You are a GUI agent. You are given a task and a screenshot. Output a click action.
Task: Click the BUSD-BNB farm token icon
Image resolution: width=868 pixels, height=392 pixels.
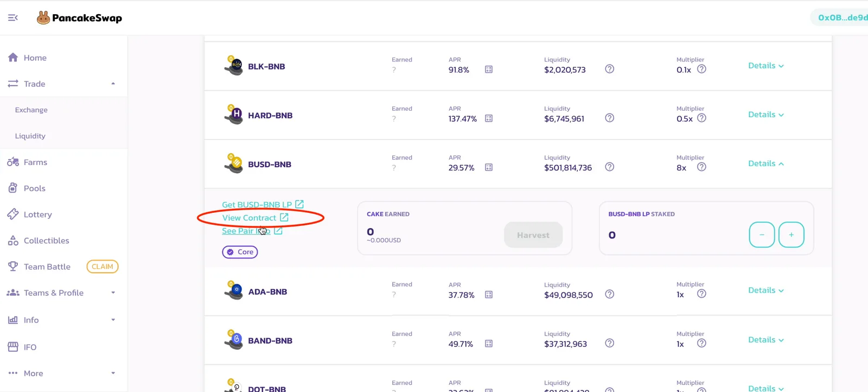pyautogui.click(x=234, y=163)
